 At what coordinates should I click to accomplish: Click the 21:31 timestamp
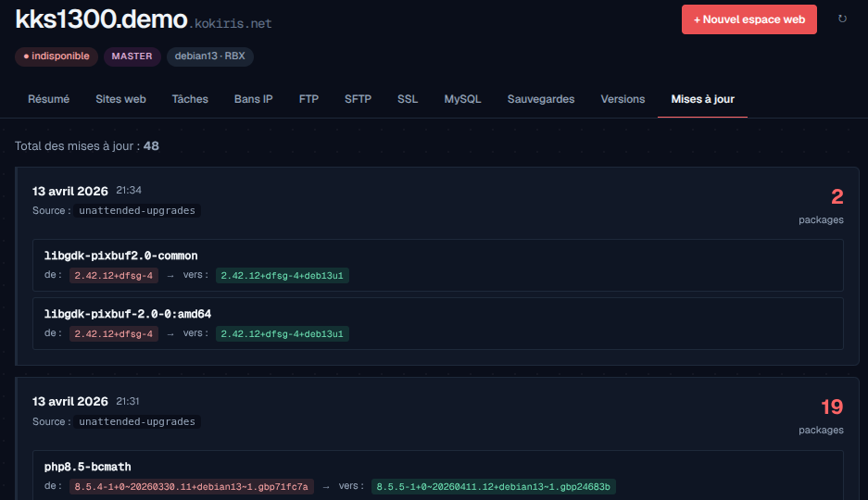tap(127, 401)
